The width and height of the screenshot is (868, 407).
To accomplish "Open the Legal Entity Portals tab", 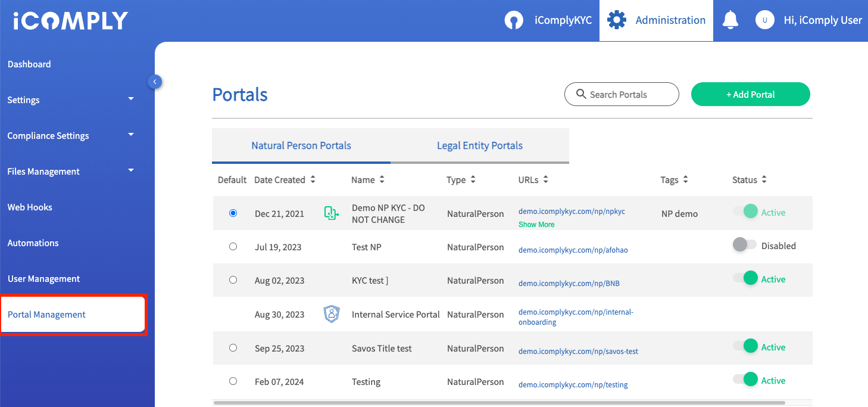I will pos(480,145).
